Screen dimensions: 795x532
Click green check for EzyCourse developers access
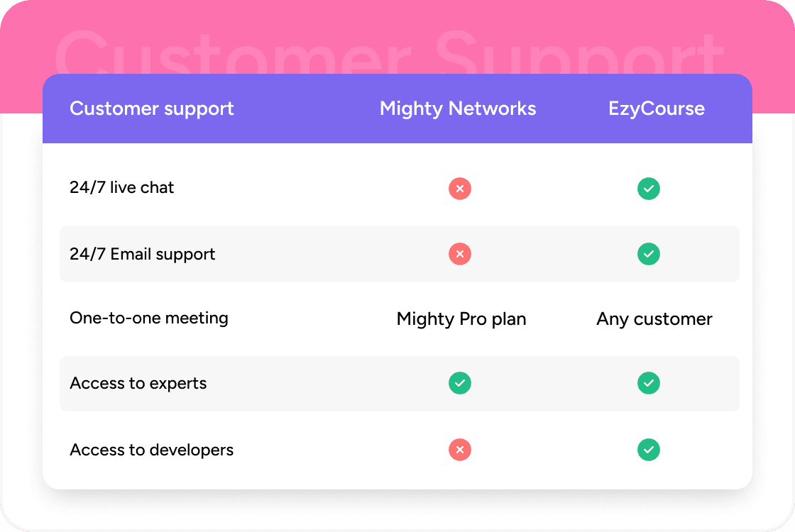click(x=649, y=450)
